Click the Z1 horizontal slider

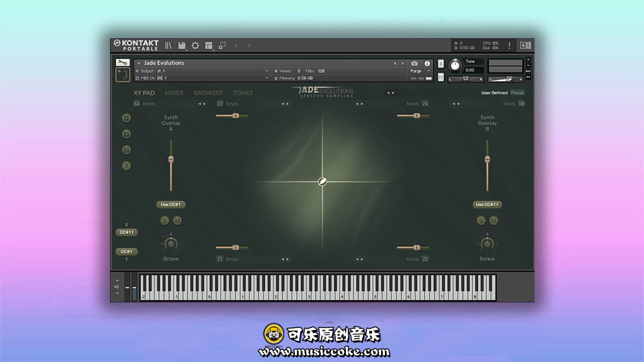232,248
